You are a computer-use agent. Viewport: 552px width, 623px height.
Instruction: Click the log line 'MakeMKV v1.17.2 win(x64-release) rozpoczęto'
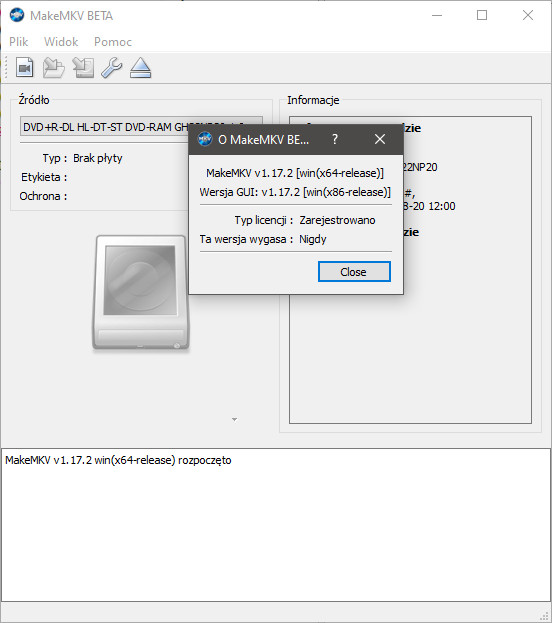coord(118,460)
